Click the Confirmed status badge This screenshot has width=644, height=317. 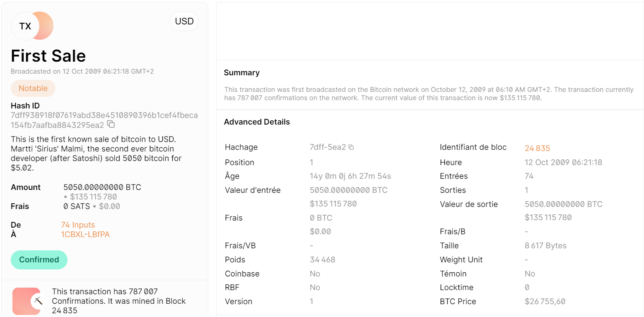tap(39, 259)
